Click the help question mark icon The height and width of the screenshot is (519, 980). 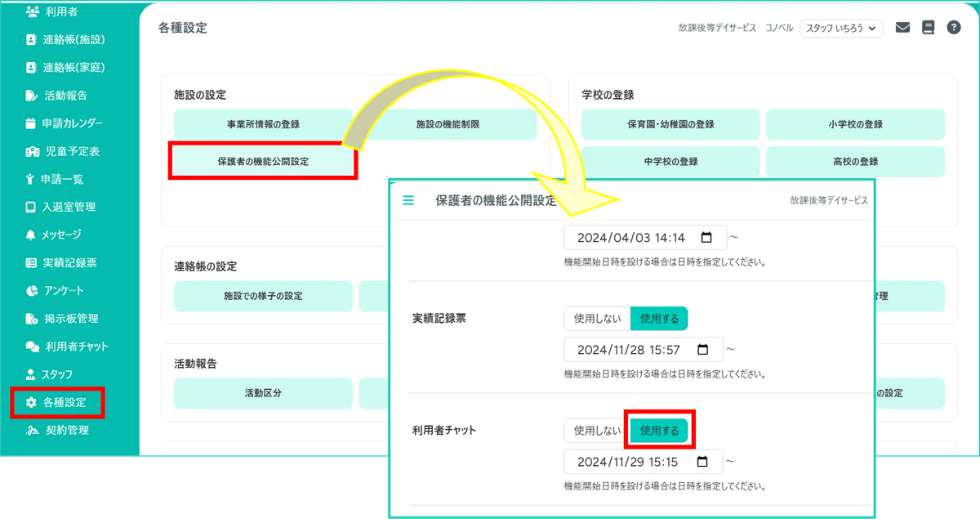click(953, 27)
